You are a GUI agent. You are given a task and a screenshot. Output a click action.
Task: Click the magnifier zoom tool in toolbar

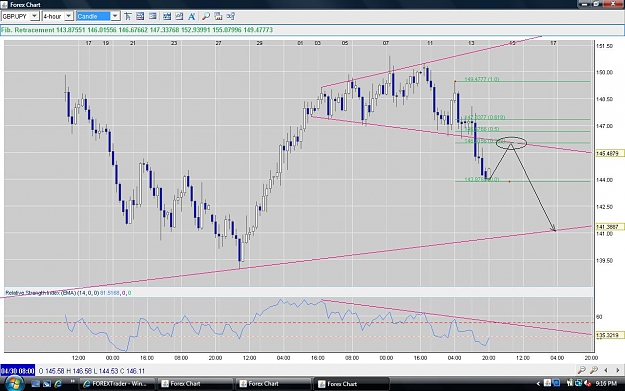tap(206, 16)
